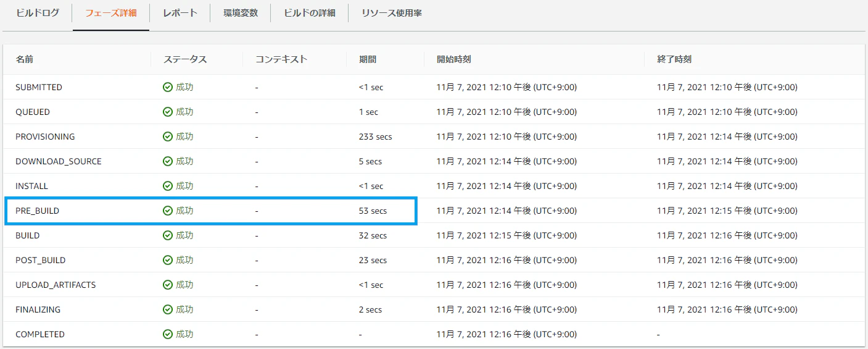This screenshot has width=868, height=349.
Task: Click the 53 secs duration value
Action: coord(373,211)
